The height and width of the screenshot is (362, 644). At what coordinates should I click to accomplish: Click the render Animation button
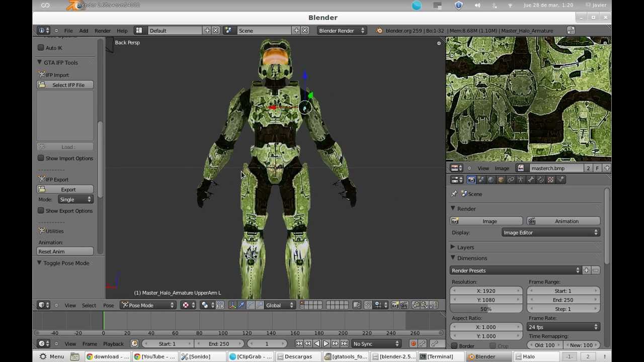click(563, 221)
